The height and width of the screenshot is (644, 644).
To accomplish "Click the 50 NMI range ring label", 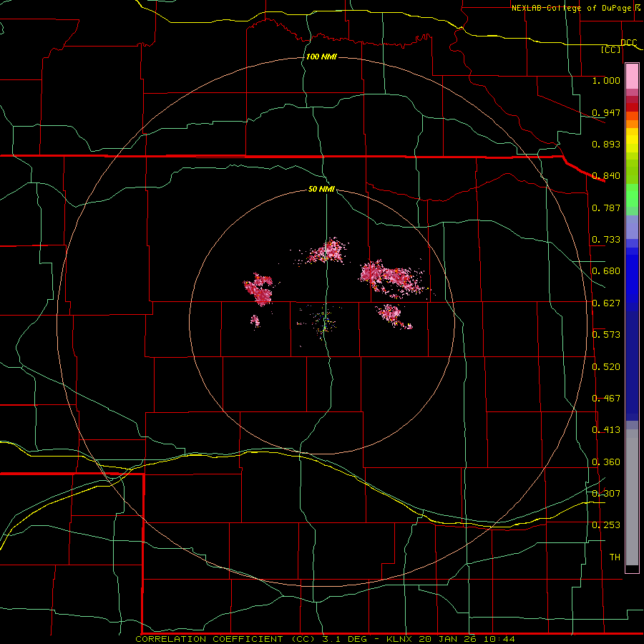I will tap(321, 190).
